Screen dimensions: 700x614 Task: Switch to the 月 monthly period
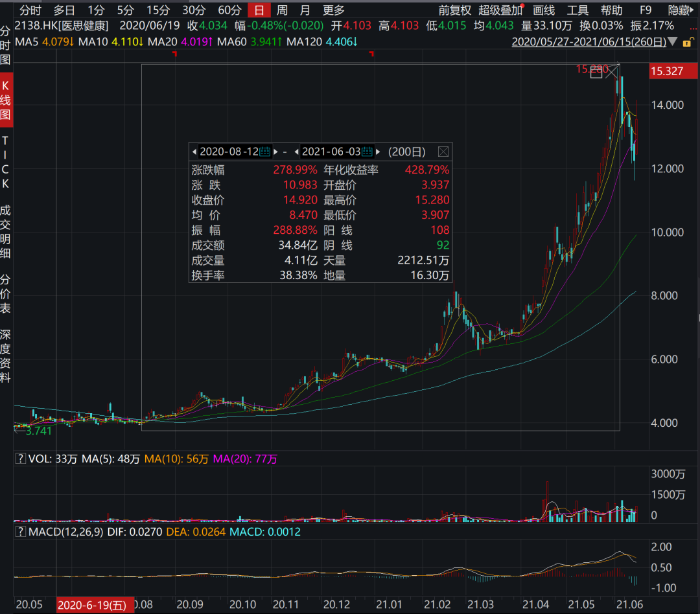click(x=305, y=10)
